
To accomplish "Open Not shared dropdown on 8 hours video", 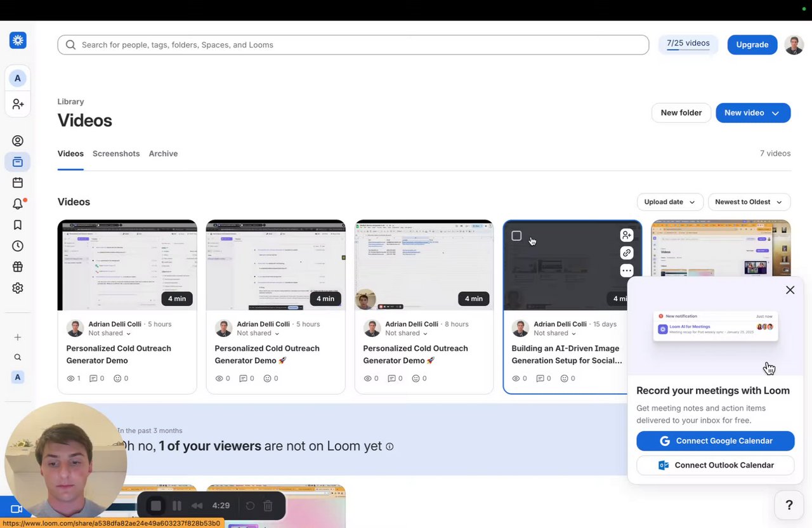I will click(408, 333).
